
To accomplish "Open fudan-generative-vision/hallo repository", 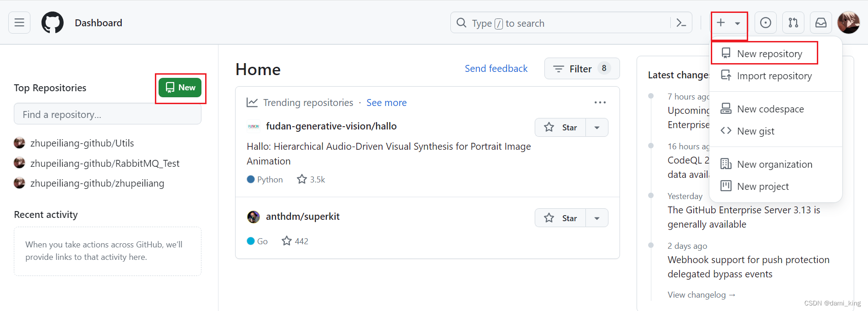I will (x=331, y=126).
